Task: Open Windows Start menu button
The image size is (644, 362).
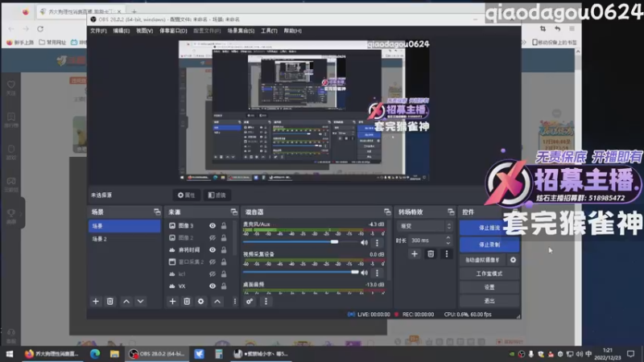Action: click(10, 354)
